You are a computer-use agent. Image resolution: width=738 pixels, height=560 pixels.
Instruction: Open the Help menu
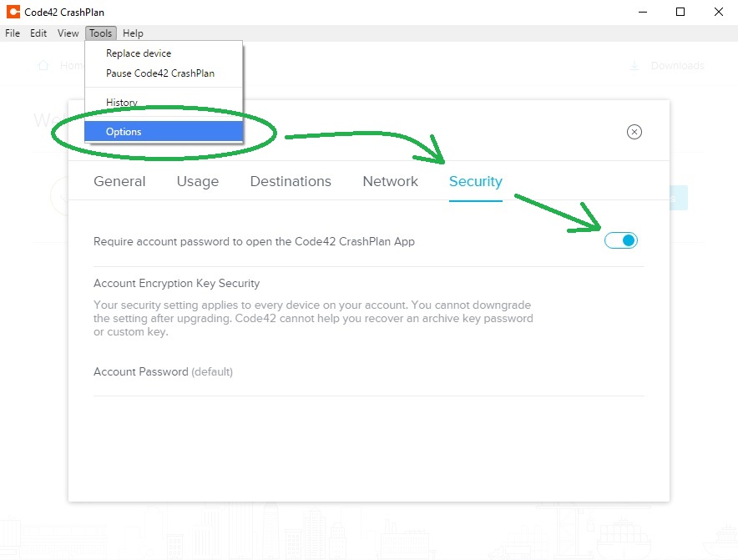(x=133, y=33)
